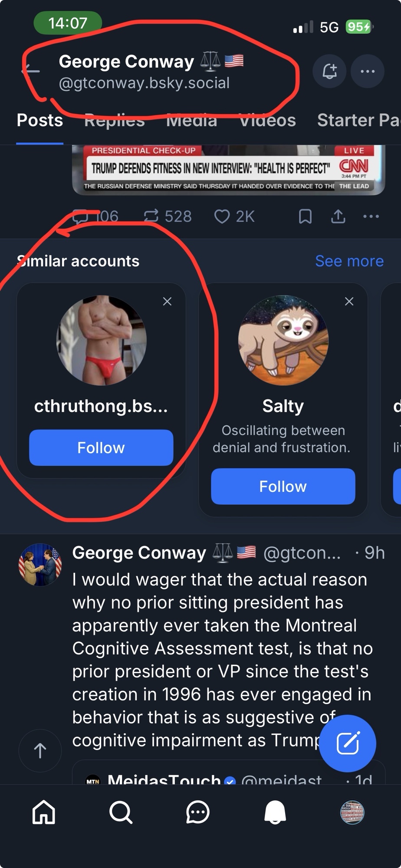Click See more similar accounts link
This screenshot has width=401, height=868.
pyautogui.click(x=349, y=261)
